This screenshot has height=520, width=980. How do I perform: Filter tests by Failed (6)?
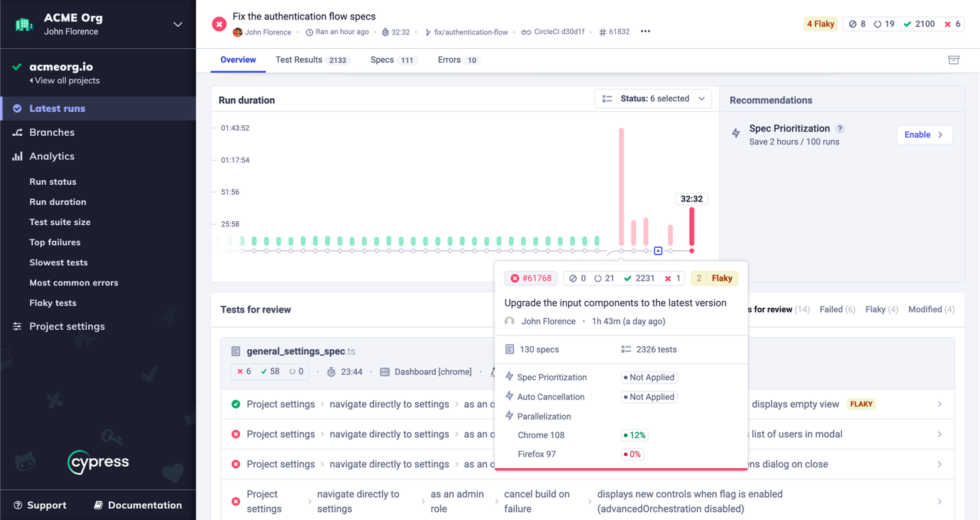pyautogui.click(x=837, y=310)
